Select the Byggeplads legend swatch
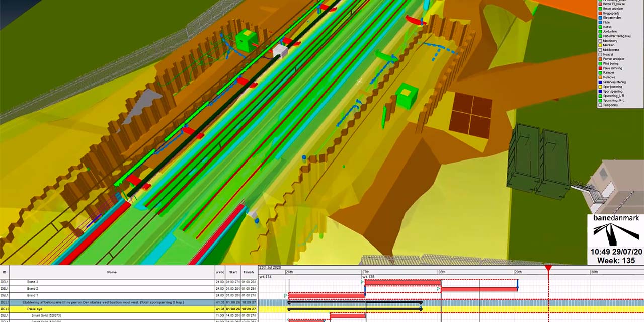This screenshot has width=644, height=322. coord(600,13)
